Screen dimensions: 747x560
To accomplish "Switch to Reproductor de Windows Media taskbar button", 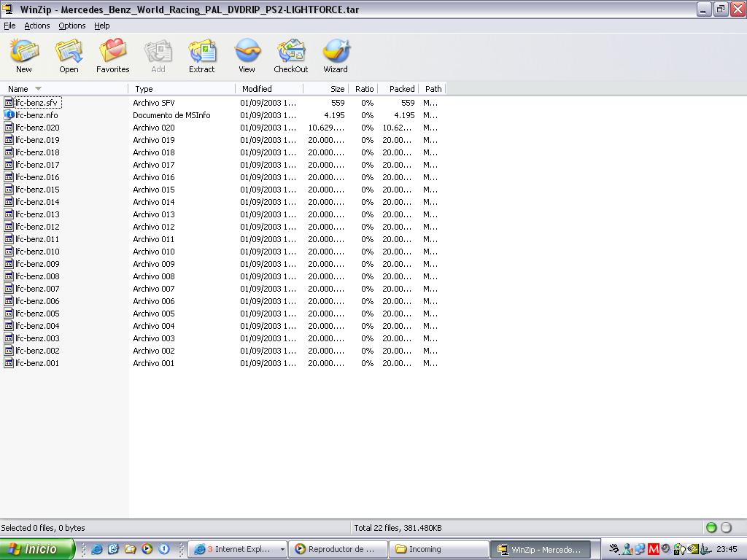I will pos(338,549).
